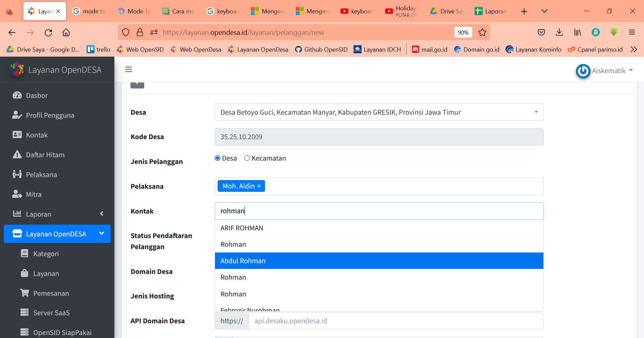Enable tracking protection via shield icon
644x338 pixels.
[125, 32]
